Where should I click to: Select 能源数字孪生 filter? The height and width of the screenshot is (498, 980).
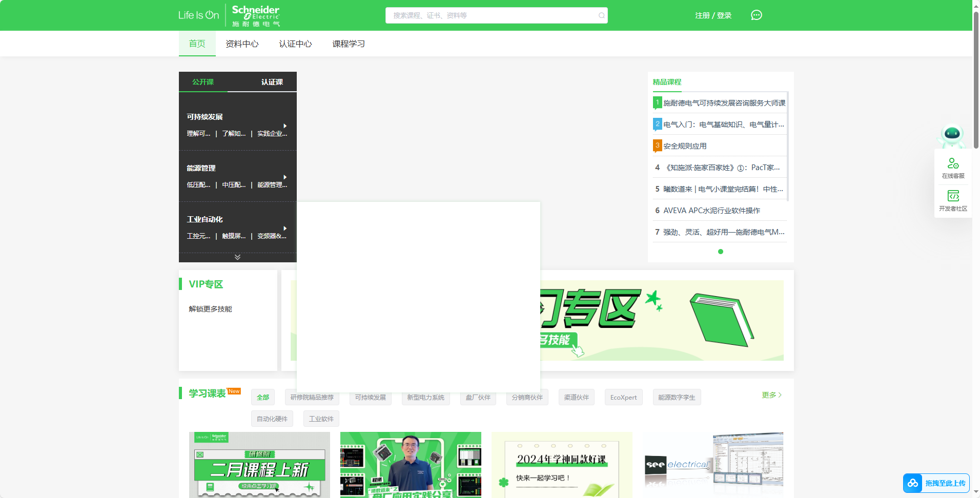point(677,397)
